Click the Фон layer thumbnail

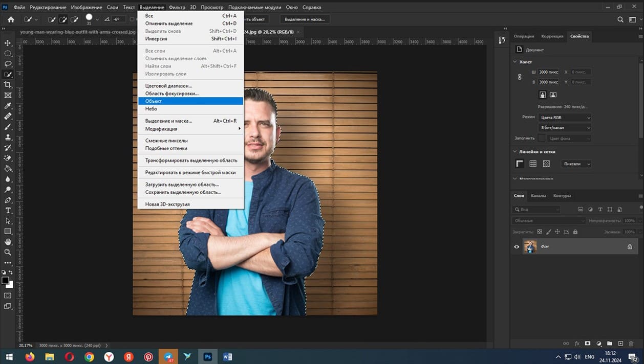(530, 246)
